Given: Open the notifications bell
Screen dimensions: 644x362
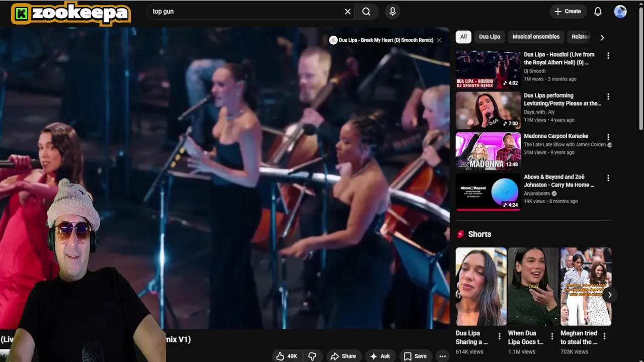Looking at the screenshot, I should (x=598, y=12).
